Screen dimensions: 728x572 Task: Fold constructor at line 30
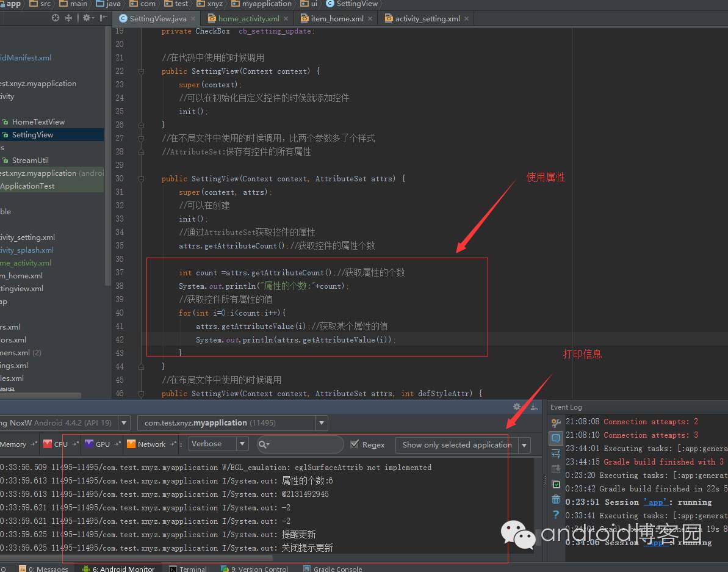tap(141, 179)
